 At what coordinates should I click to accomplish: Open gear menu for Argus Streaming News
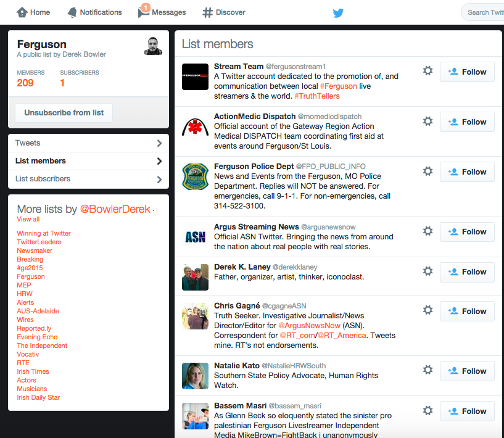(x=428, y=231)
